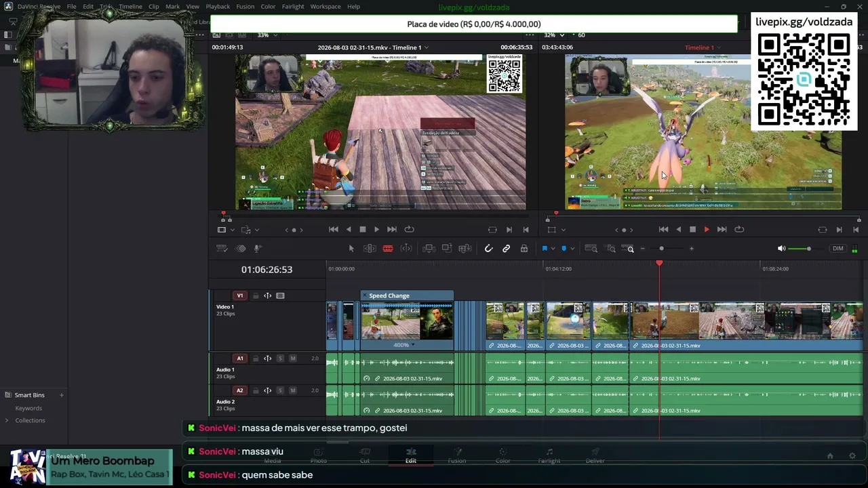The width and height of the screenshot is (868, 488).
Task: Add a blue Flag to clip
Action: click(544, 249)
